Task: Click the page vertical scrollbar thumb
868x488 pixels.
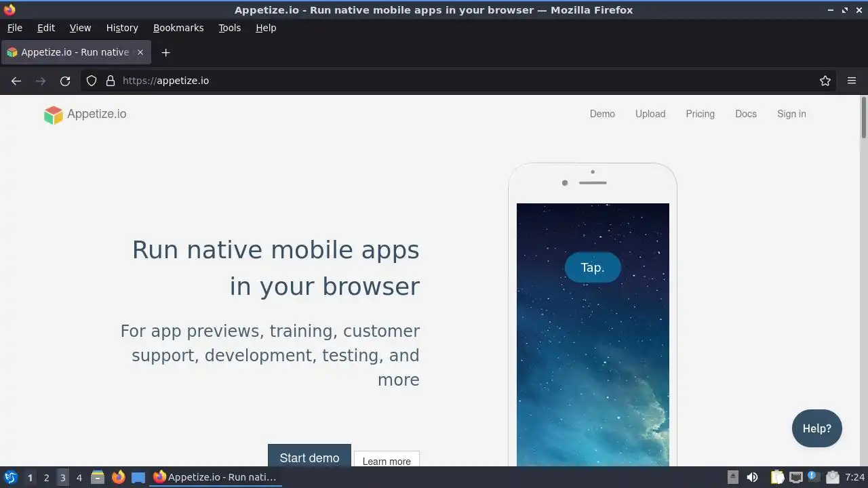Action: pyautogui.click(x=864, y=118)
